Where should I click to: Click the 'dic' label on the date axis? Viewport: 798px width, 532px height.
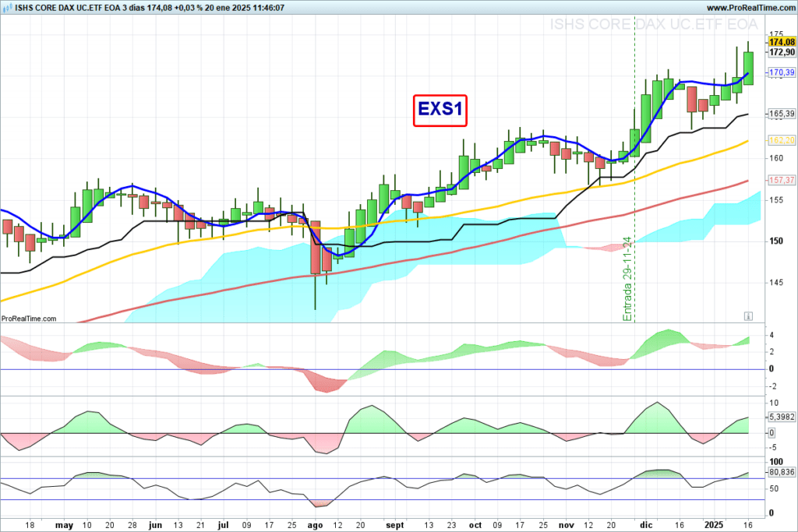click(646, 525)
